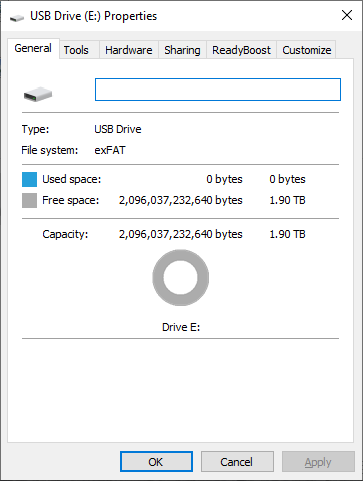Click the 'Used space:' label
This screenshot has width=363, height=481.
pos(72,179)
